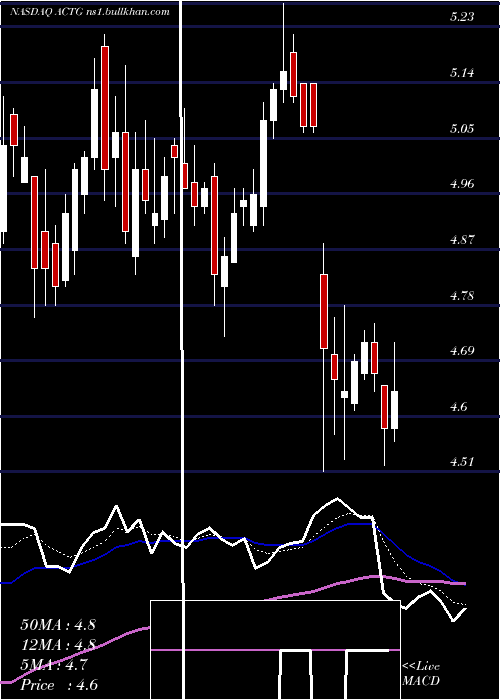Click the 4.96 price axis label
The image size is (500, 700).
(x=462, y=183)
